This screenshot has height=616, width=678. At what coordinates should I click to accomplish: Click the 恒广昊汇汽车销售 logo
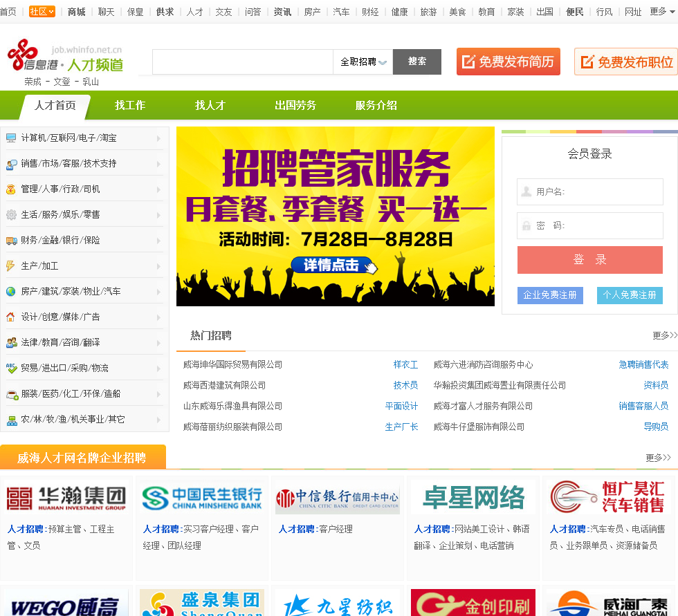pyautogui.click(x=608, y=497)
